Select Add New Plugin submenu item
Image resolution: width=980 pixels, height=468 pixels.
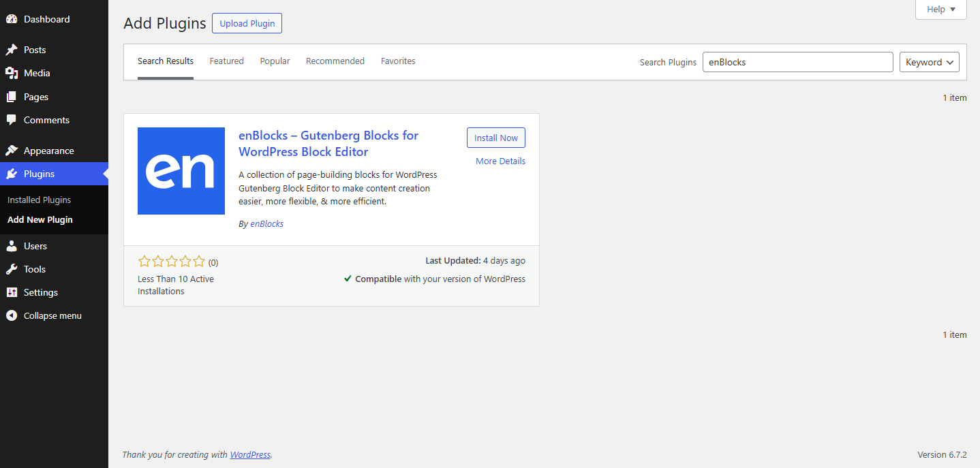pos(40,220)
